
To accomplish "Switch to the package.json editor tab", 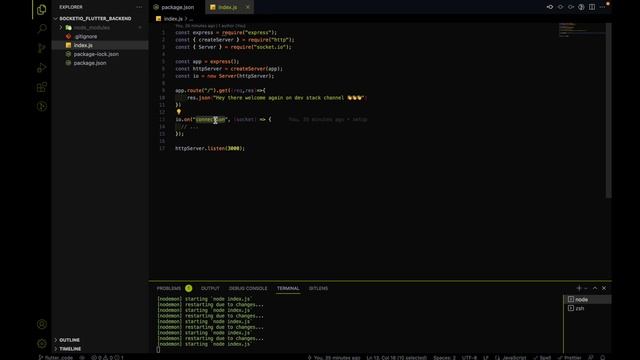I will click(177, 7).
